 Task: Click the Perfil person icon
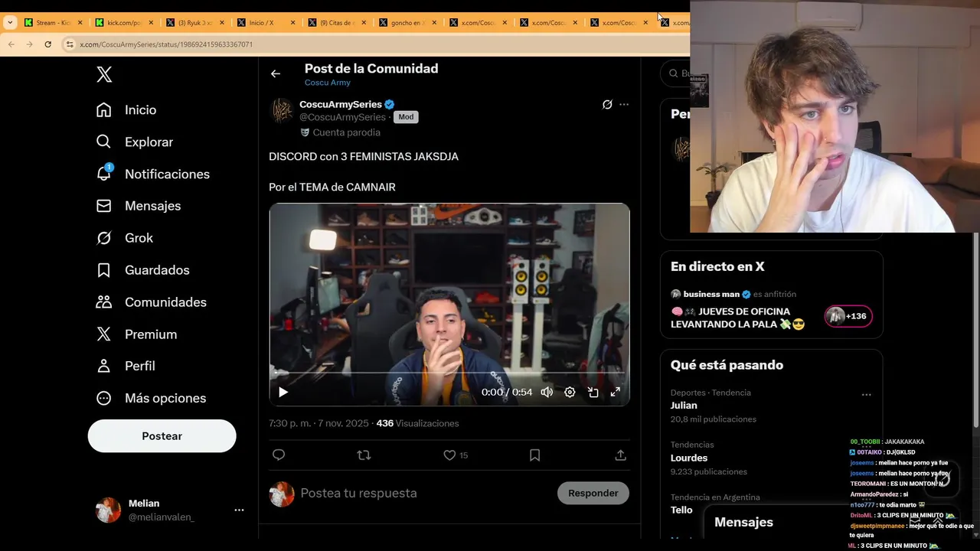point(104,366)
